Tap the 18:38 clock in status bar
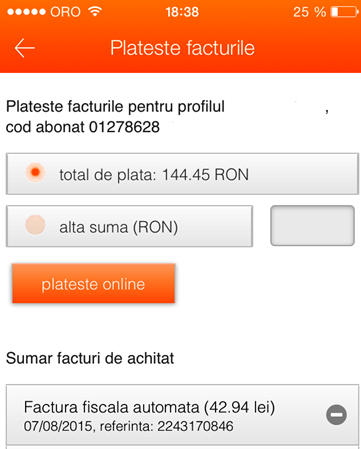Viewport: 361px width, 449px height. tap(182, 12)
